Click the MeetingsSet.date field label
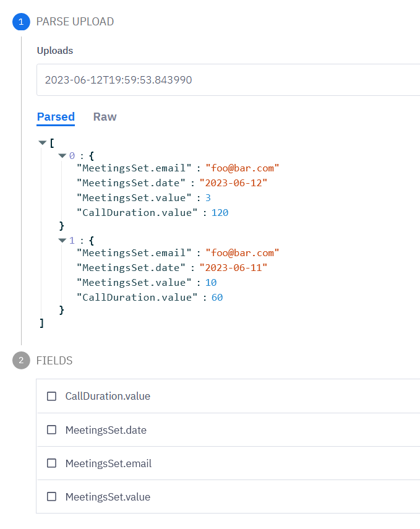Viewport: 420px width, 529px height. 106,430
